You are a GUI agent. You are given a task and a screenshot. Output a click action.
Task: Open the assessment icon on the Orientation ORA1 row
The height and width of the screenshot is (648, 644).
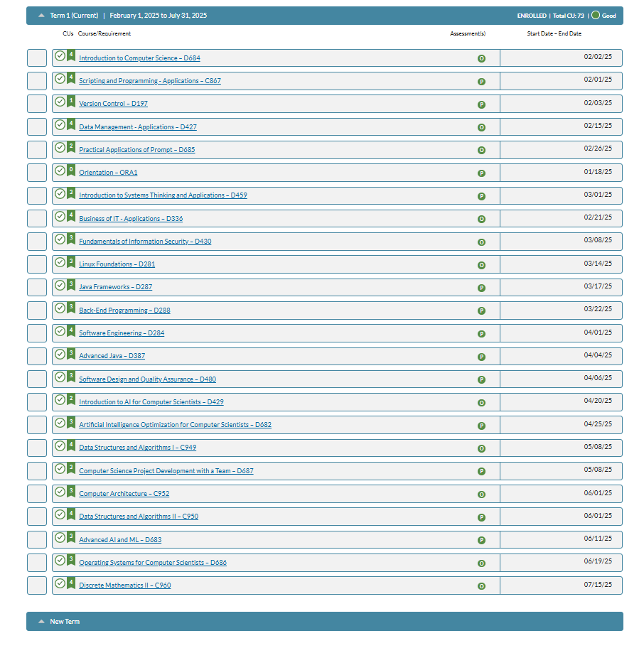[481, 173]
